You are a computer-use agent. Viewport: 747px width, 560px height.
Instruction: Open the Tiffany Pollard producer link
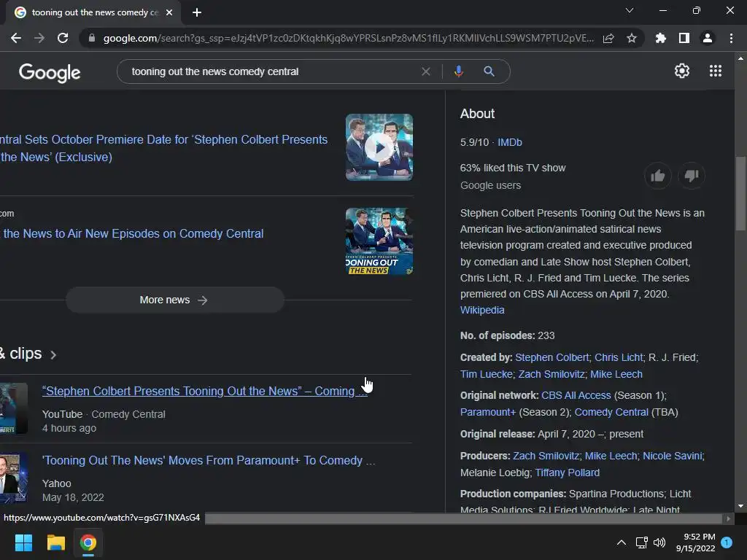click(567, 472)
